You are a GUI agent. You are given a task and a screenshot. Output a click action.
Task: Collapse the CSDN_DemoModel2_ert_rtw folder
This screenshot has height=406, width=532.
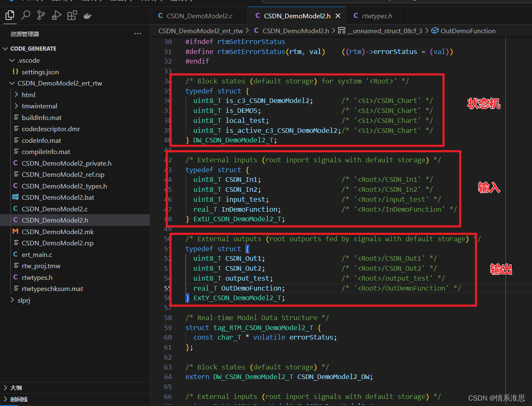click(75, 83)
